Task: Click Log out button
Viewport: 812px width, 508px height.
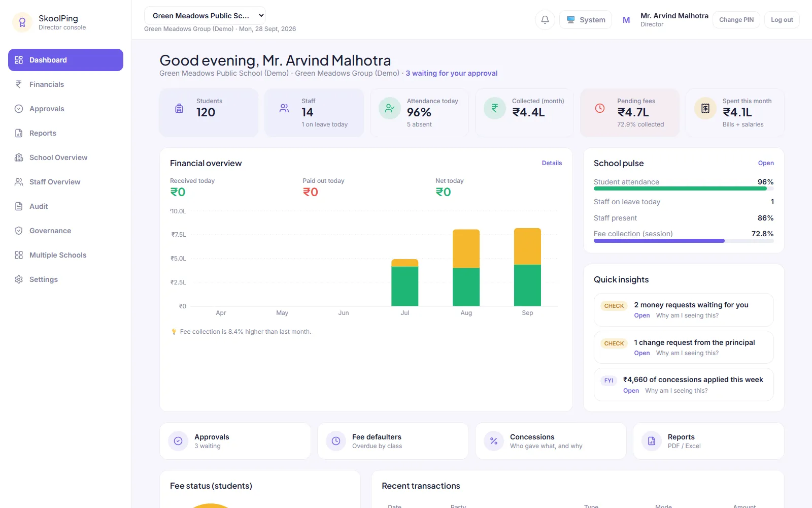Action: click(782, 20)
